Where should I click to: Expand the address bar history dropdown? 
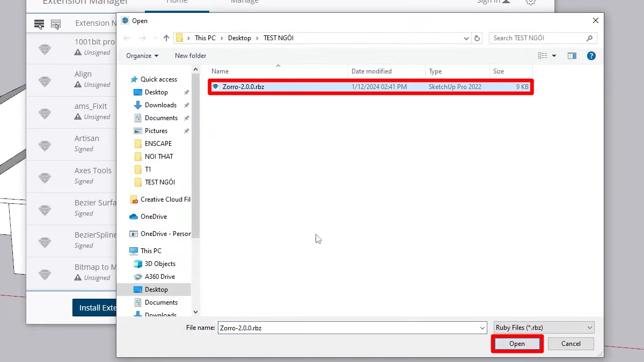pyautogui.click(x=466, y=38)
